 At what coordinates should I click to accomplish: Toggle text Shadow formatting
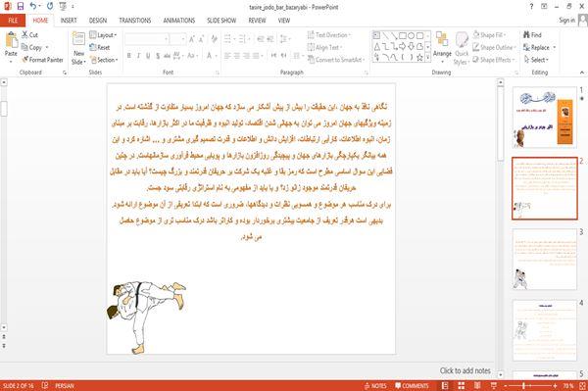(x=158, y=56)
